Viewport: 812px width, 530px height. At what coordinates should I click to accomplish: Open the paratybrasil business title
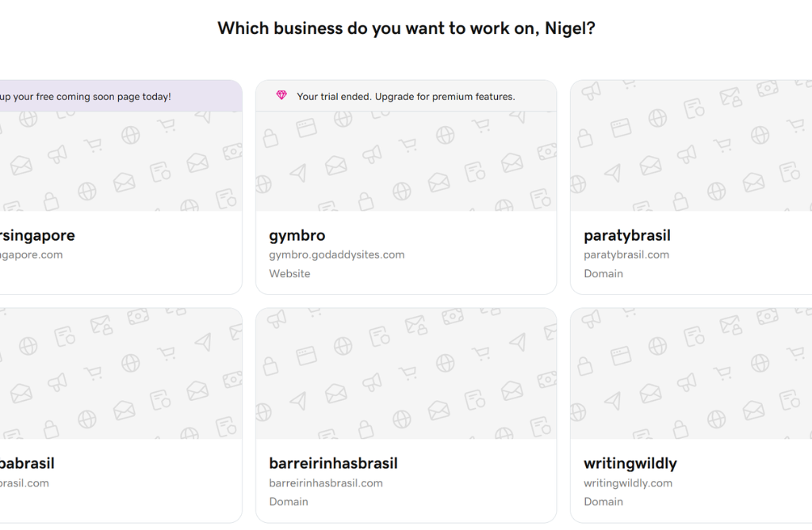point(627,235)
